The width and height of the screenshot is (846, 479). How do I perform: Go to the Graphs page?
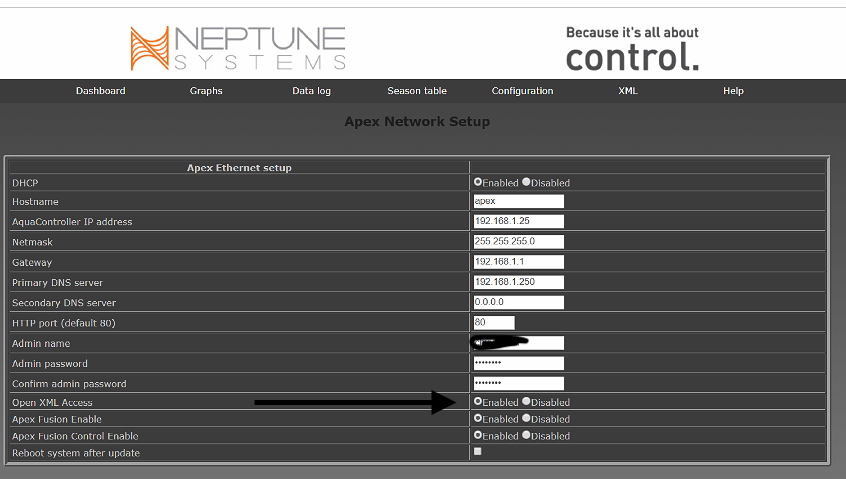point(206,91)
